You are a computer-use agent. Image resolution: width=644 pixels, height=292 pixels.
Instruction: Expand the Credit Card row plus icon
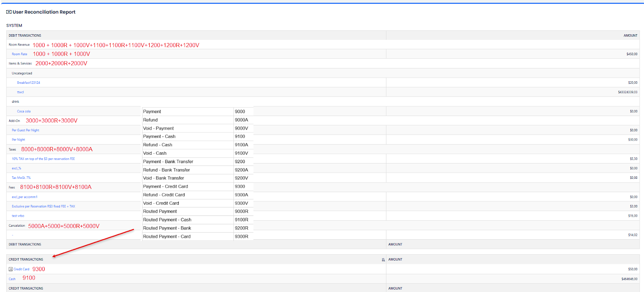click(x=10, y=269)
